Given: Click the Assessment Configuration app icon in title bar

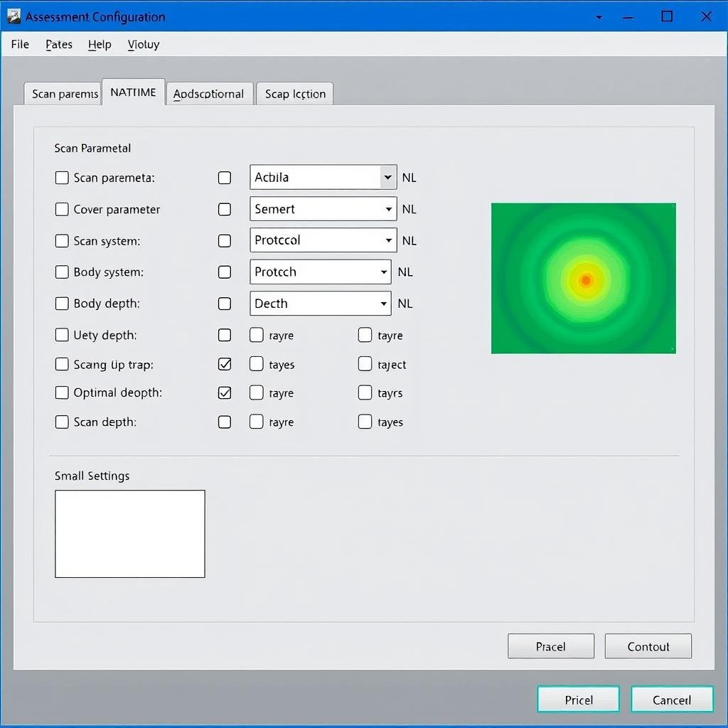Looking at the screenshot, I should click(14, 16).
